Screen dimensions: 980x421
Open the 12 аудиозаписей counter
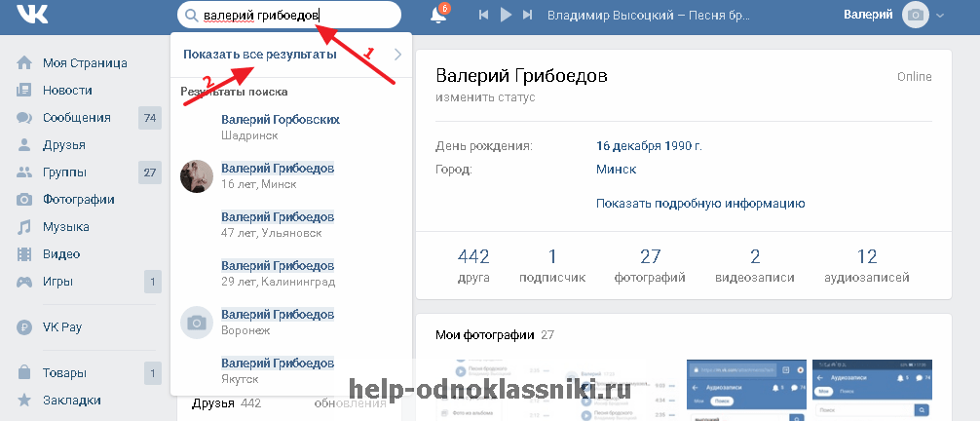tap(867, 266)
